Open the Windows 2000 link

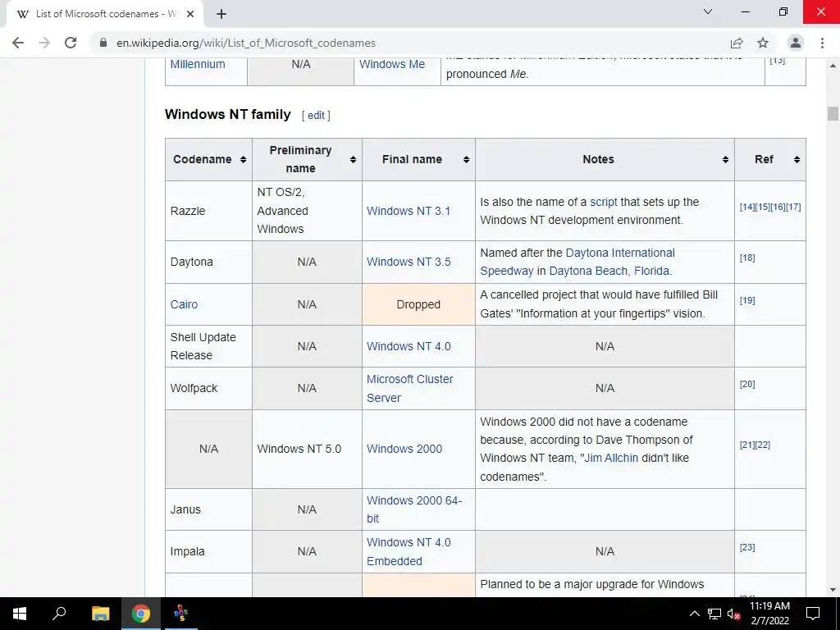pos(404,449)
